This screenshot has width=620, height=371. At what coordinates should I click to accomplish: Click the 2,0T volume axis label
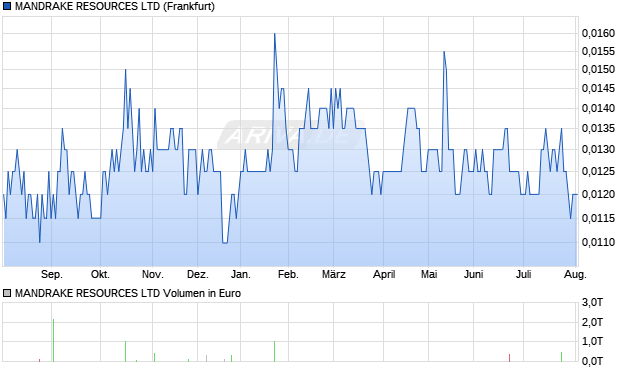tap(592, 322)
